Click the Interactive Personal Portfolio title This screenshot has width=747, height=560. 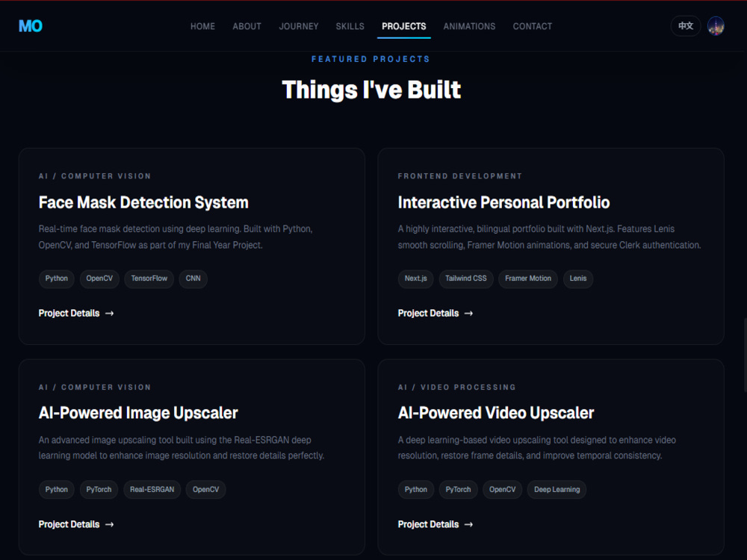[503, 202]
